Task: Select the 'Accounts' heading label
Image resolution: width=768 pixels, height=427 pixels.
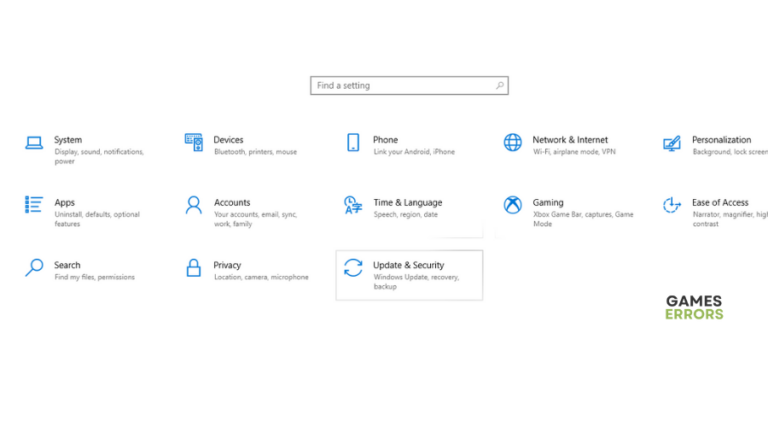Action: pos(232,202)
